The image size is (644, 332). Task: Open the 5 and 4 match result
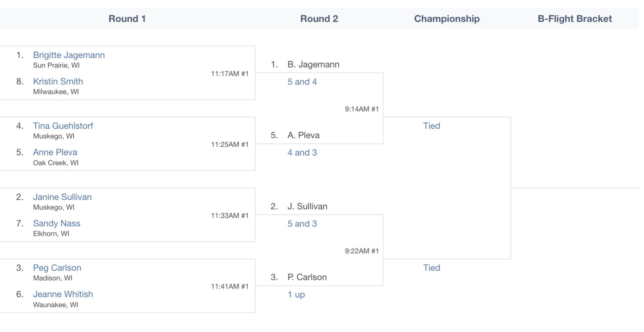[x=302, y=81]
